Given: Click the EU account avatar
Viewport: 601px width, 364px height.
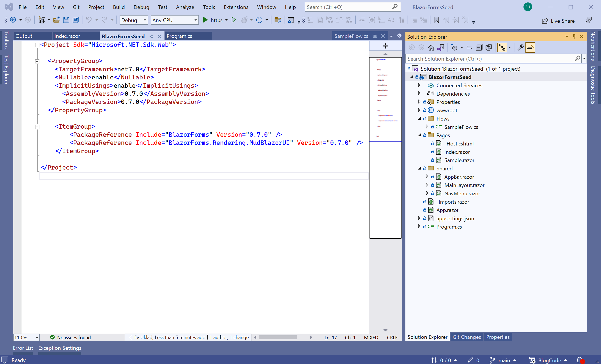Looking at the screenshot, I should [x=528, y=7].
